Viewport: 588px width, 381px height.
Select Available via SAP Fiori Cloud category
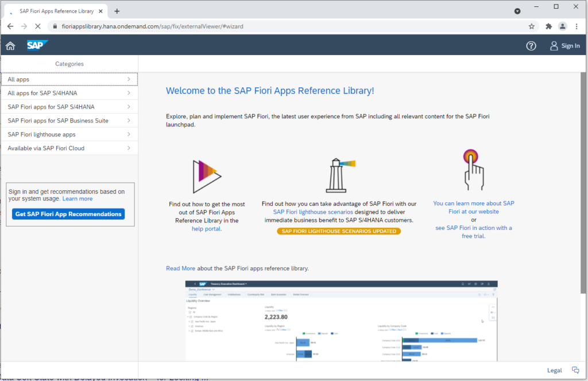click(69, 148)
